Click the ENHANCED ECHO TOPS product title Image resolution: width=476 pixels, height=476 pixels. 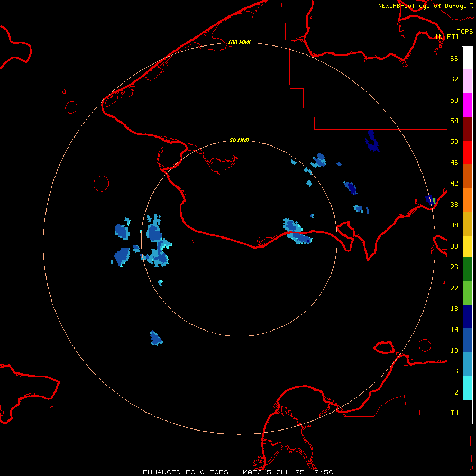[x=186, y=472]
